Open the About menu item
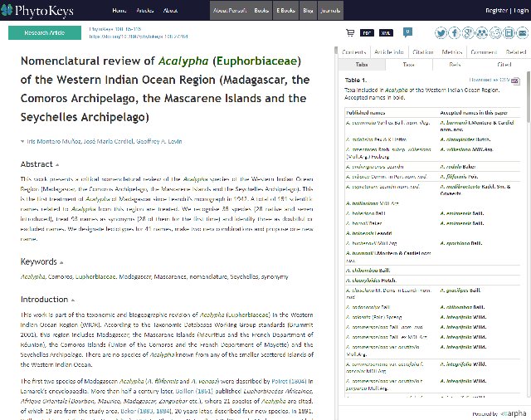Image resolution: width=531 pixels, height=420 pixels. [170, 11]
